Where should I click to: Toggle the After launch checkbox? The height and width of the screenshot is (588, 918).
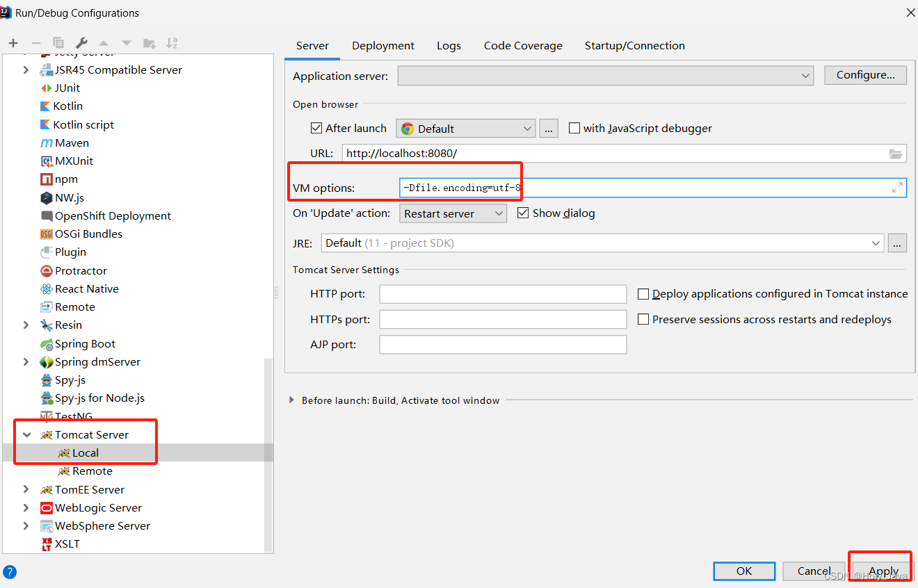point(316,129)
